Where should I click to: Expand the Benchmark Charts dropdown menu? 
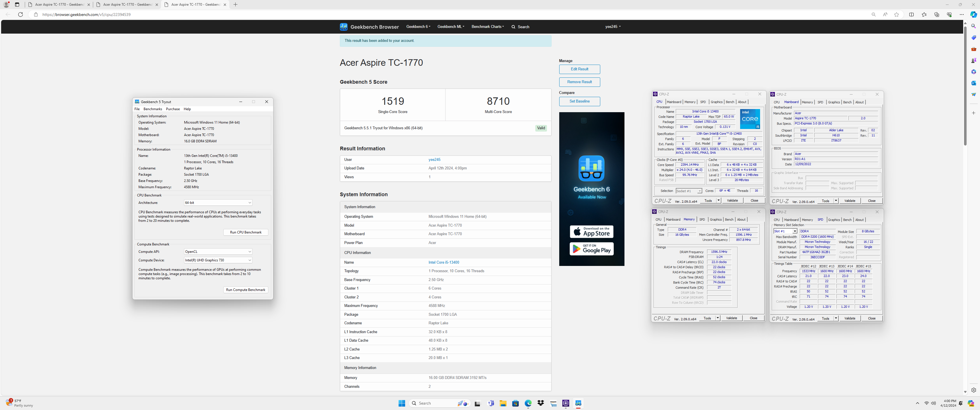488,27
